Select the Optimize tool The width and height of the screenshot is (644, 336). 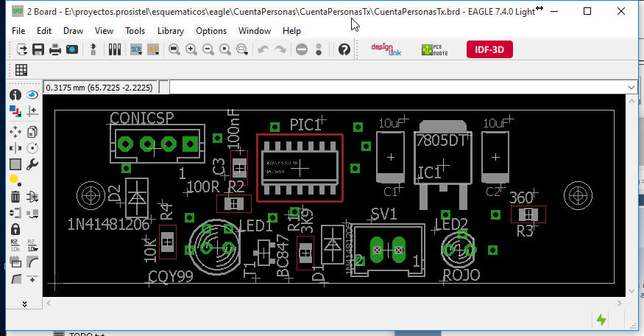click(x=32, y=279)
